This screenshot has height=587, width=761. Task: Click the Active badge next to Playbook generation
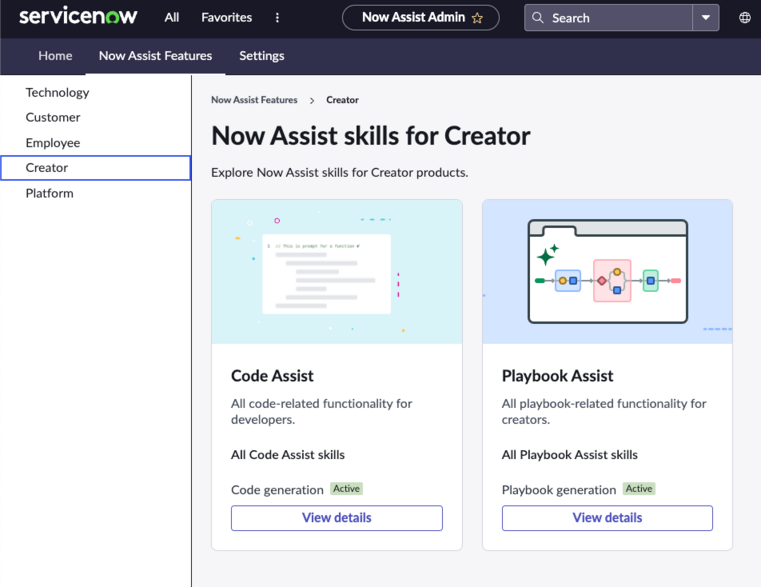click(639, 489)
